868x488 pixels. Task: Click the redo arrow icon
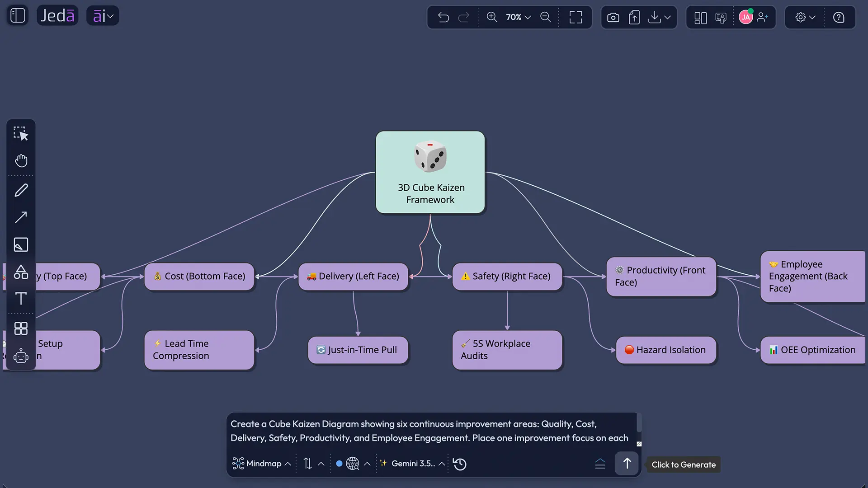tap(464, 17)
